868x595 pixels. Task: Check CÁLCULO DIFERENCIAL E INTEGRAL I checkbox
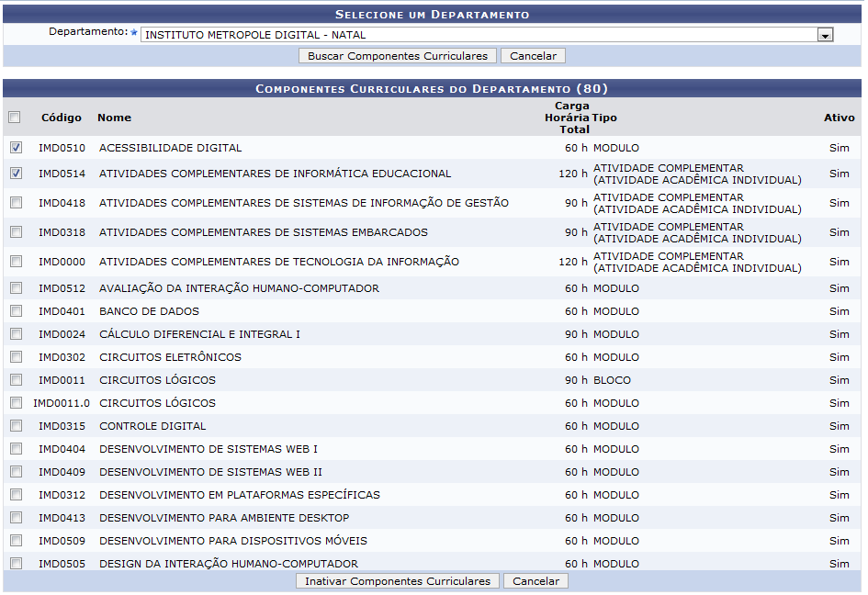pyautogui.click(x=14, y=333)
